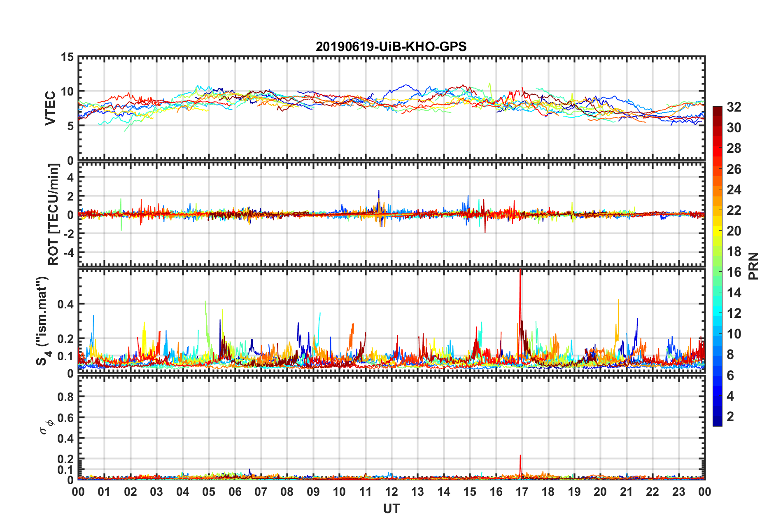The width and height of the screenshot is (783, 532).
Task: Click colorbar tick label 24
Action: point(734,190)
